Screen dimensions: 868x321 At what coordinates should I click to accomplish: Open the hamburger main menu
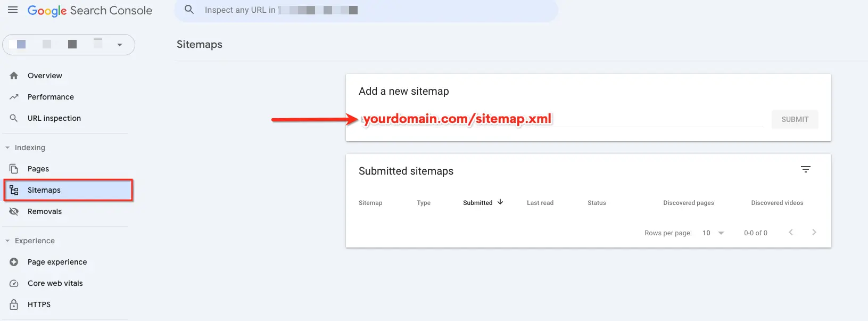coord(13,10)
